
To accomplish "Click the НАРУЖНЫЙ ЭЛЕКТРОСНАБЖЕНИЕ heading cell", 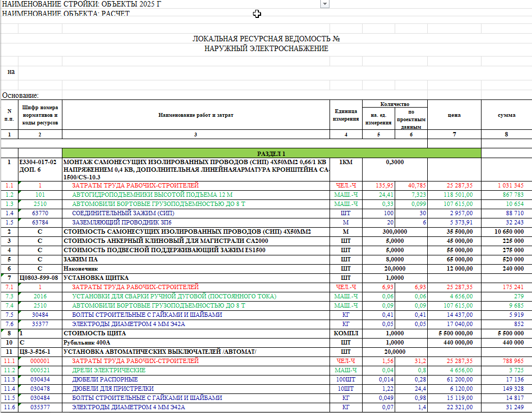I will tap(267, 48).
